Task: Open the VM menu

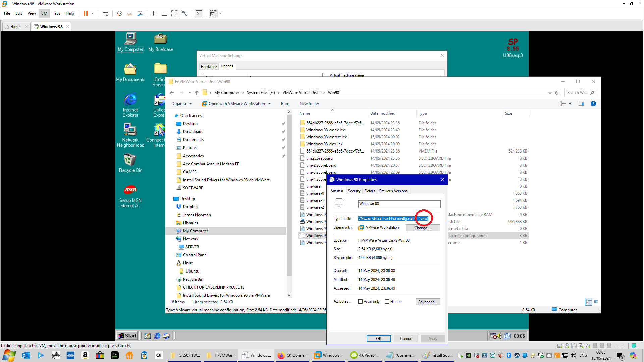Action: tap(44, 13)
